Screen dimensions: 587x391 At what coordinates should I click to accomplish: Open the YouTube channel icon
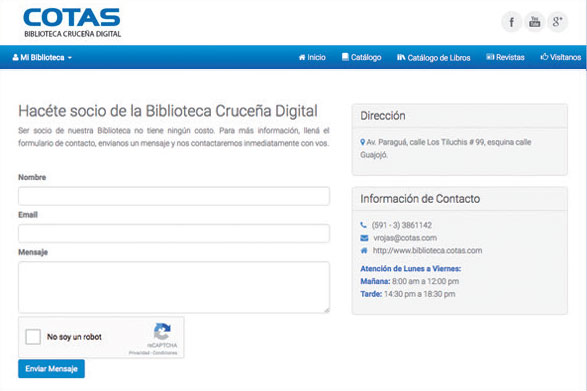[x=535, y=22]
